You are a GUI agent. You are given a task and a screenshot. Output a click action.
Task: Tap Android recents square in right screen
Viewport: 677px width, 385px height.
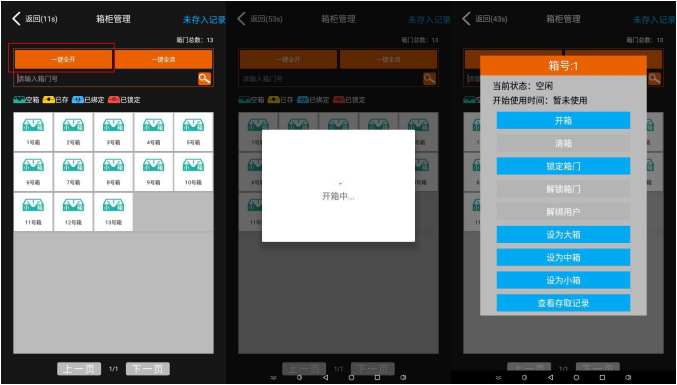coord(602,377)
